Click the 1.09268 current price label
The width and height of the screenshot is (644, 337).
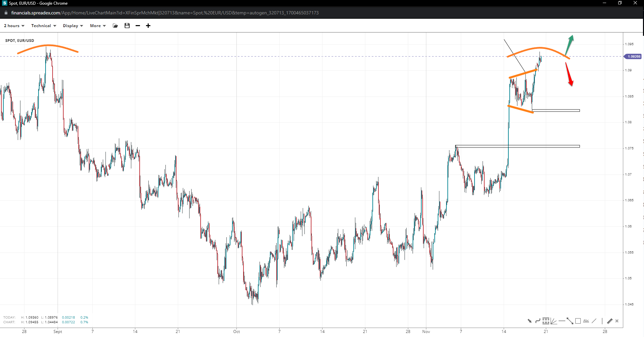coord(633,57)
